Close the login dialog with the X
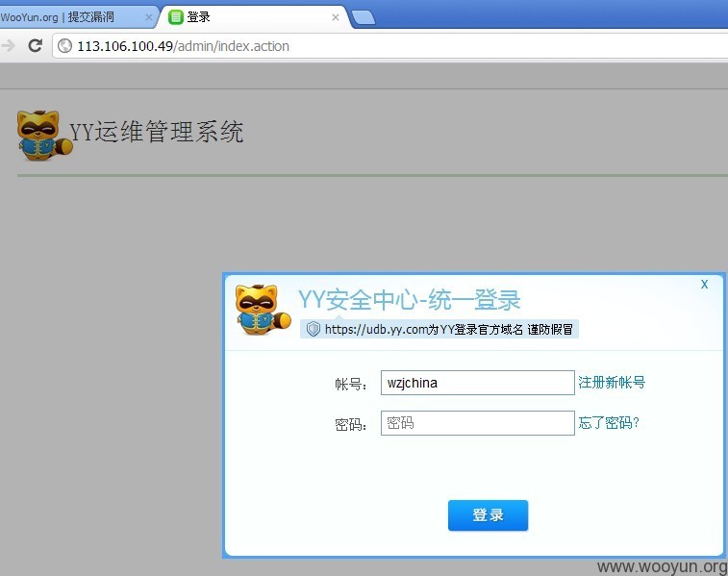The height and width of the screenshot is (576, 728). [x=704, y=284]
